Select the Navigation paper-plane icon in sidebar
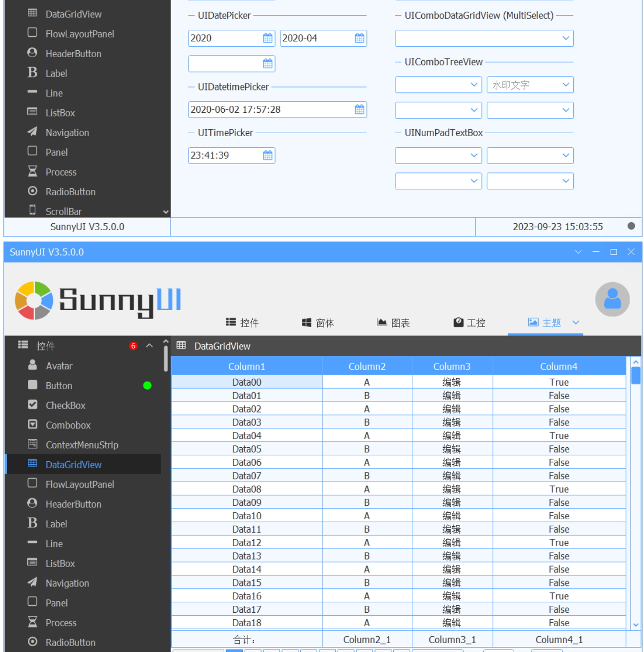The height and width of the screenshot is (652, 644). [x=32, y=582]
